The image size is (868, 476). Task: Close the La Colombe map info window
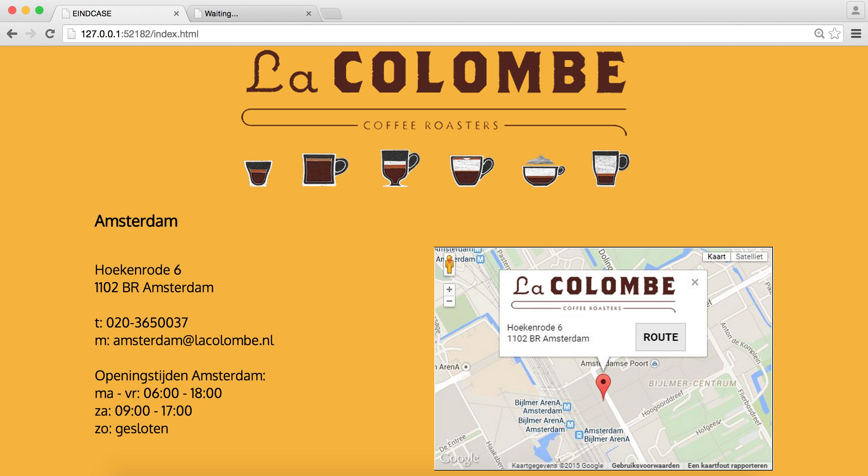[695, 282]
